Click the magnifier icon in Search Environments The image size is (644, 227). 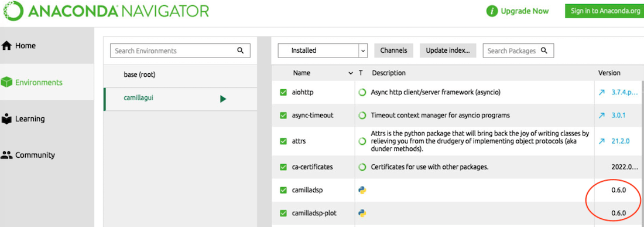[x=240, y=50]
